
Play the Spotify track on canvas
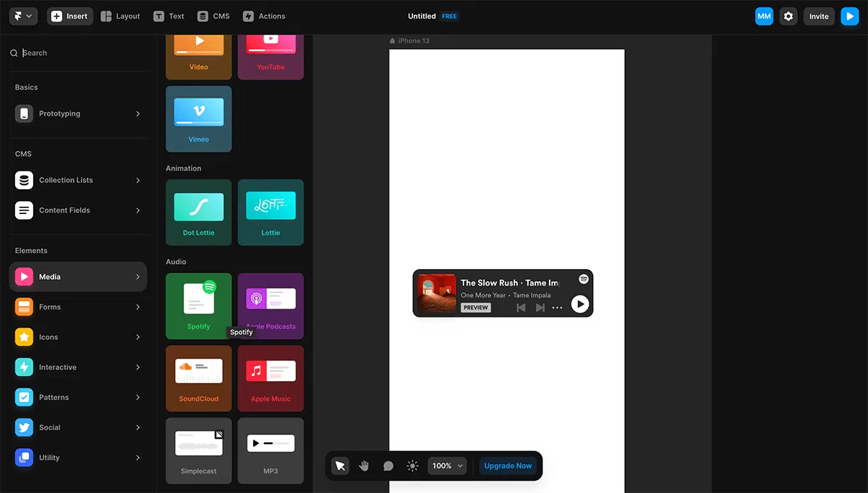click(x=579, y=304)
